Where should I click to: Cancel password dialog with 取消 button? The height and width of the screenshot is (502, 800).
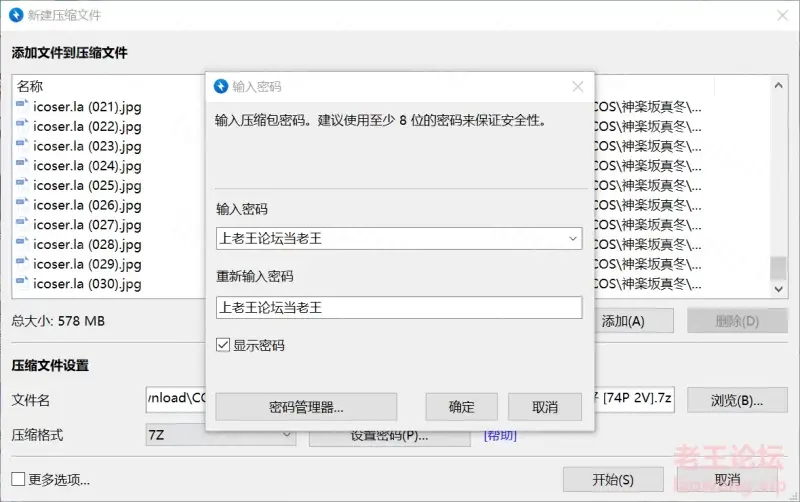click(545, 407)
